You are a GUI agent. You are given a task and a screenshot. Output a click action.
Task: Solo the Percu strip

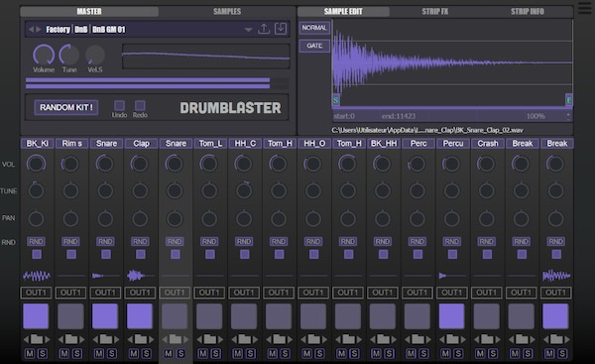click(458, 354)
